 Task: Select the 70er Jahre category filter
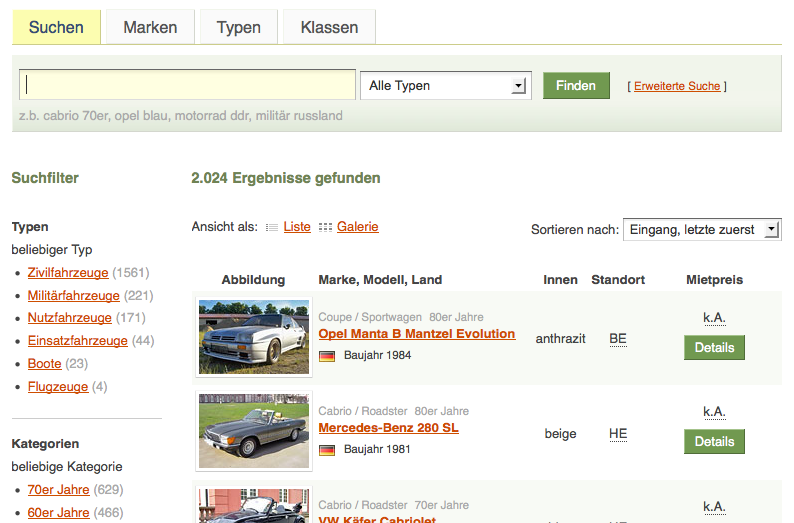coord(58,490)
